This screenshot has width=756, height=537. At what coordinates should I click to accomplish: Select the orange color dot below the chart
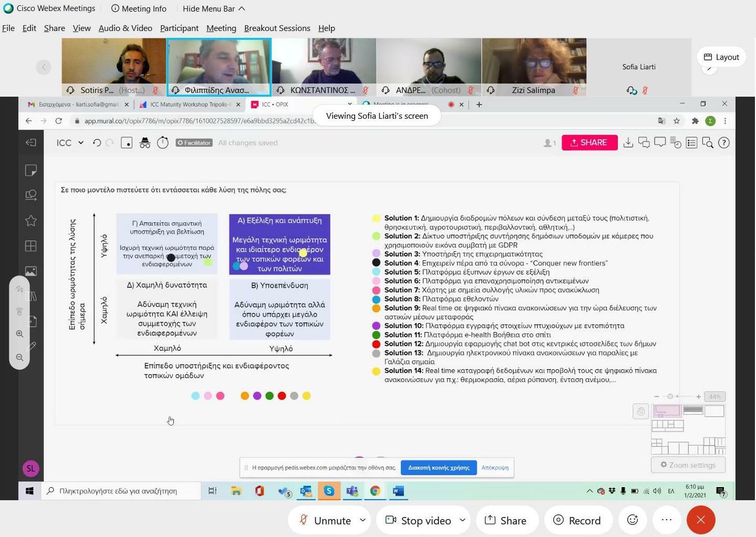245,396
